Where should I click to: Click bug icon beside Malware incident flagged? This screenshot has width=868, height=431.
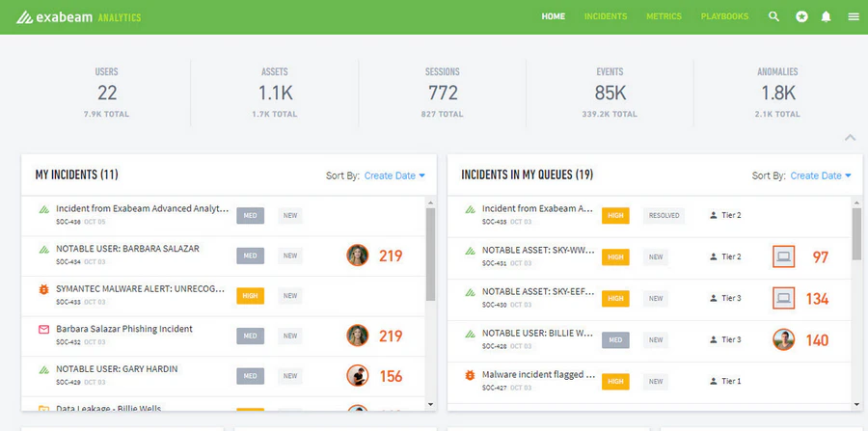click(x=470, y=376)
